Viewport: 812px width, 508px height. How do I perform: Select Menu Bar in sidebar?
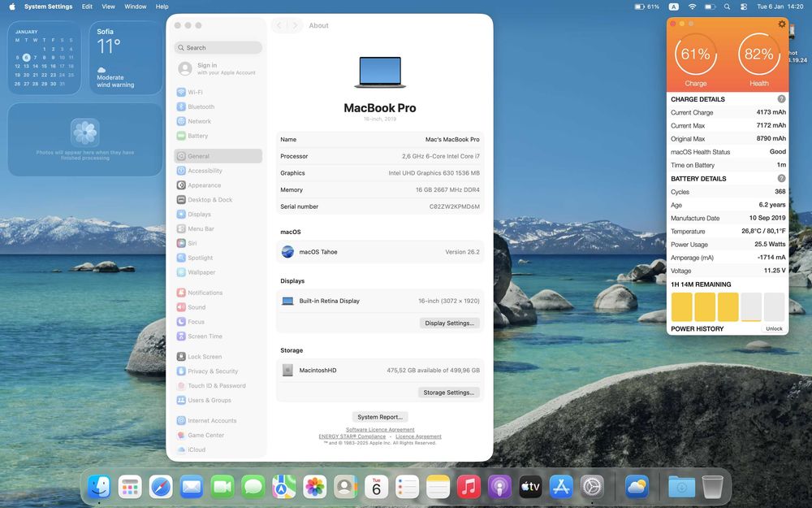coord(218,228)
